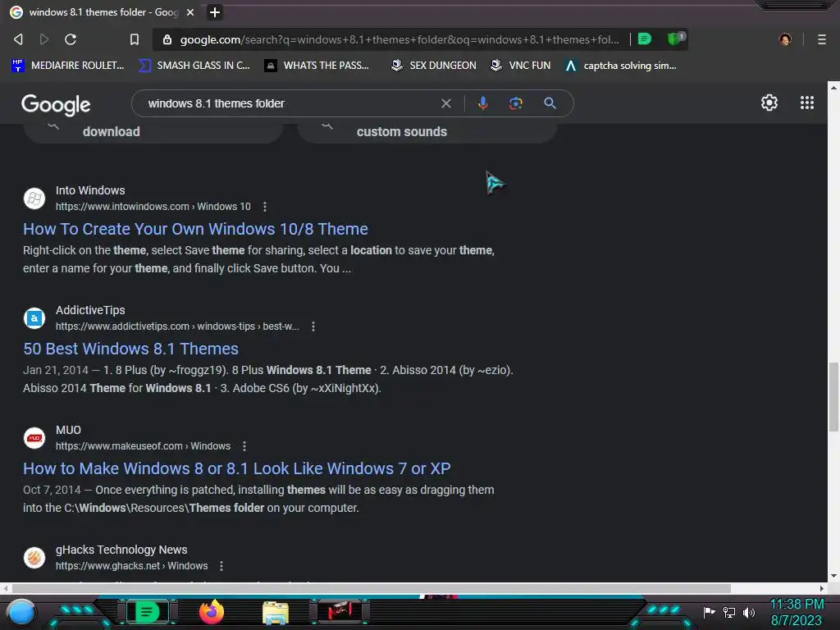The width and height of the screenshot is (840, 630).
Task: Click the vertical scrollbar thumb
Action: [x=833, y=396]
